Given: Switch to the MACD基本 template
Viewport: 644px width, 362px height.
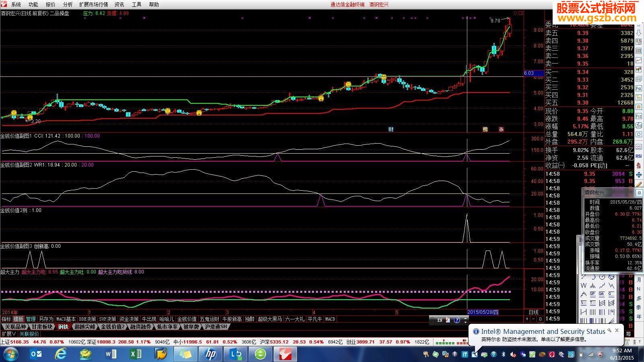Looking at the screenshot, I should (x=66, y=319).
